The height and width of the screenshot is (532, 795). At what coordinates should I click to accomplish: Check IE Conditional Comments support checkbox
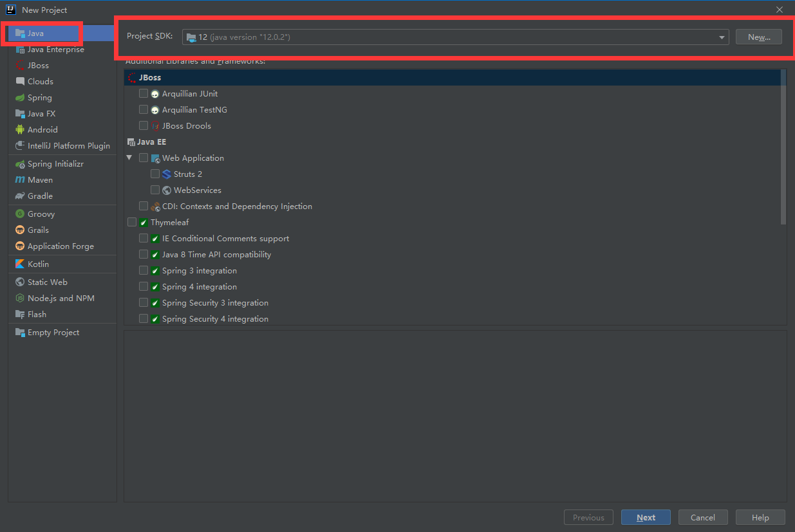tap(144, 239)
